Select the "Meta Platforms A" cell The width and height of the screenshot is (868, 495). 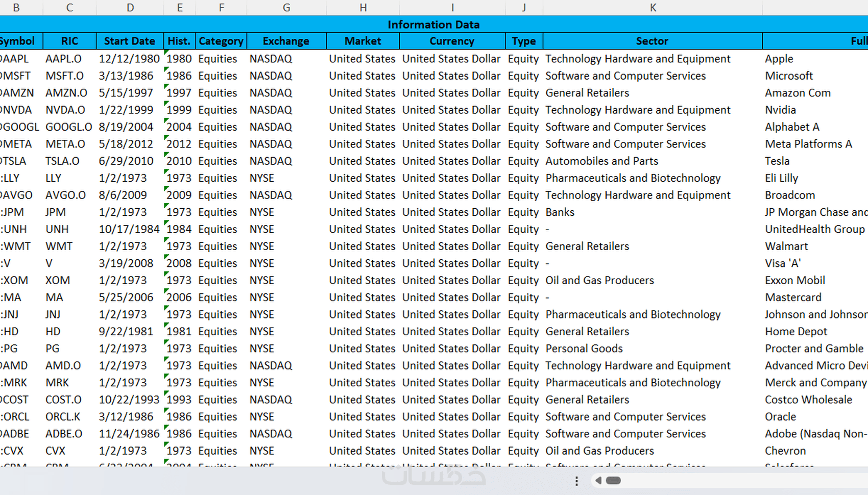(x=815, y=144)
